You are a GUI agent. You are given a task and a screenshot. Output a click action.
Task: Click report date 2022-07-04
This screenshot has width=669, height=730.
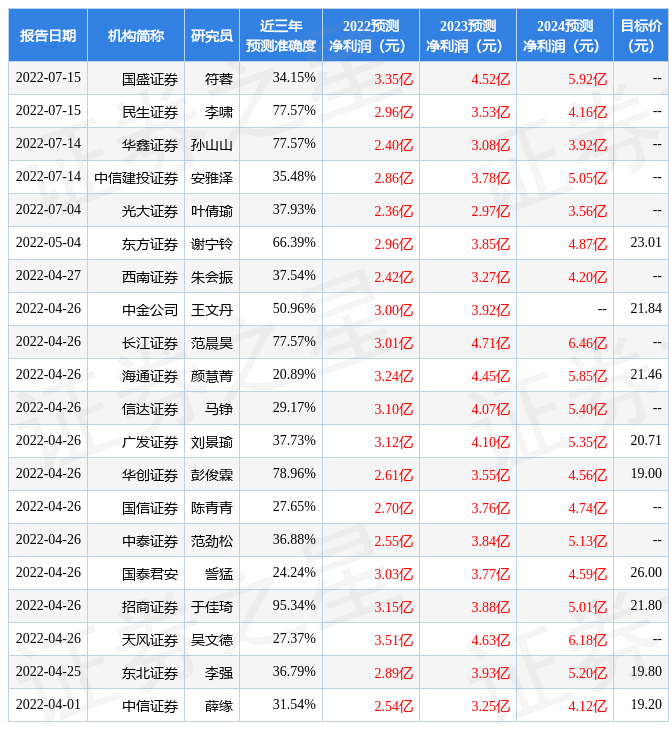[x=48, y=210]
